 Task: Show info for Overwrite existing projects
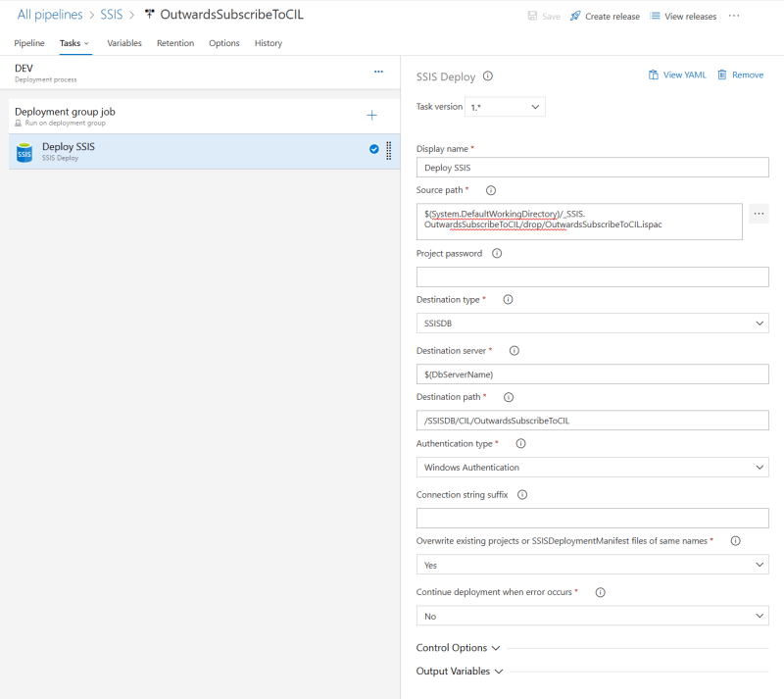(736, 541)
